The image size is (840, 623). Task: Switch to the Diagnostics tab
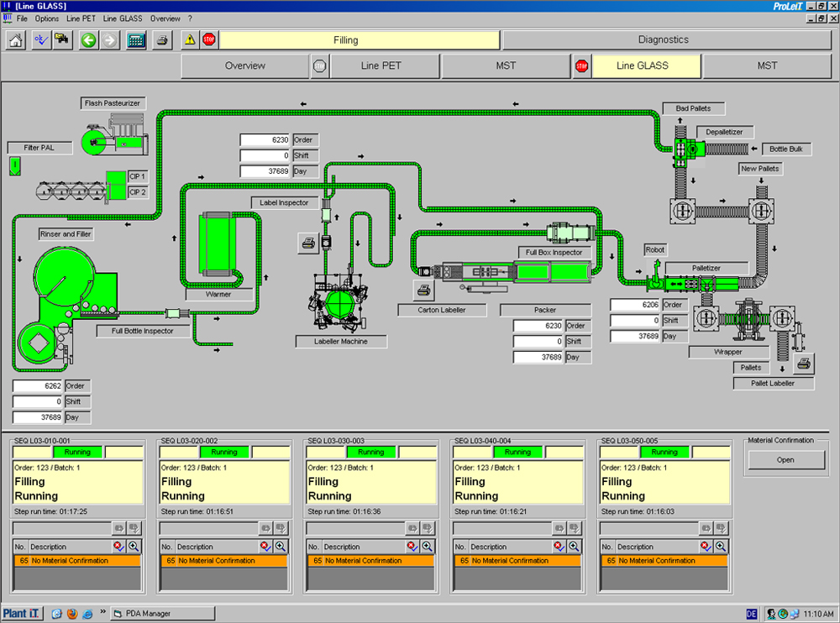pos(663,39)
